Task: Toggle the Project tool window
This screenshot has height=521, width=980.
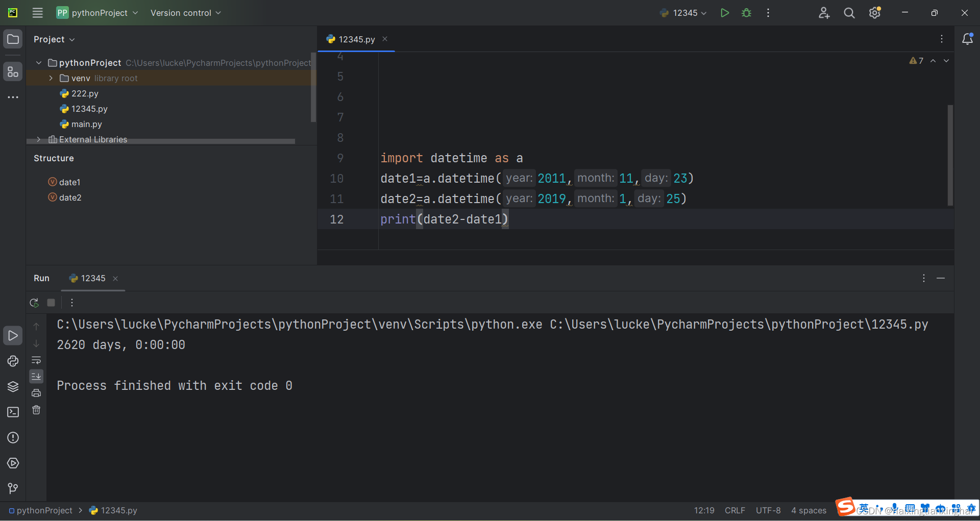Action: (x=13, y=39)
